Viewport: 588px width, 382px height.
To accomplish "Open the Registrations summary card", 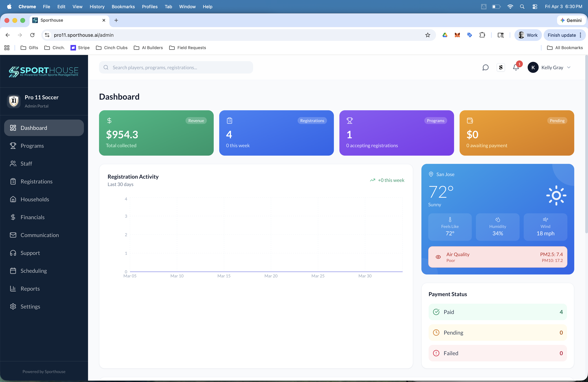I will (x=276, y=133).
